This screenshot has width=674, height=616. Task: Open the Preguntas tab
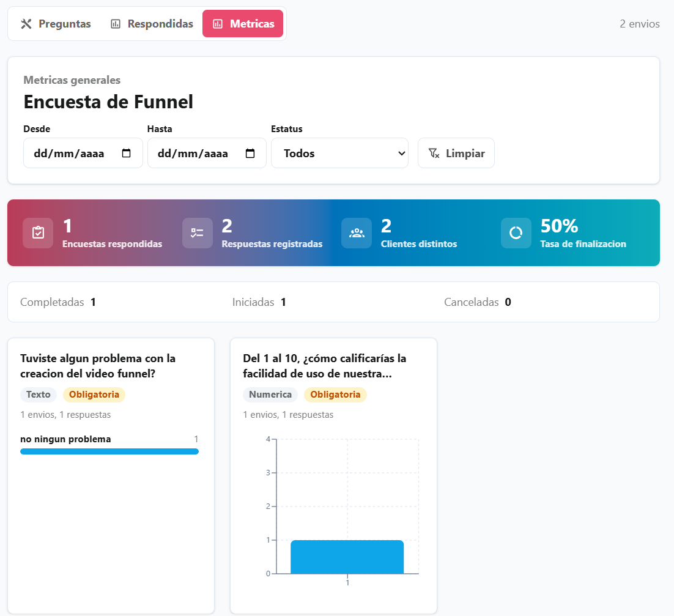pyautogui.click(x=56, y=24)
